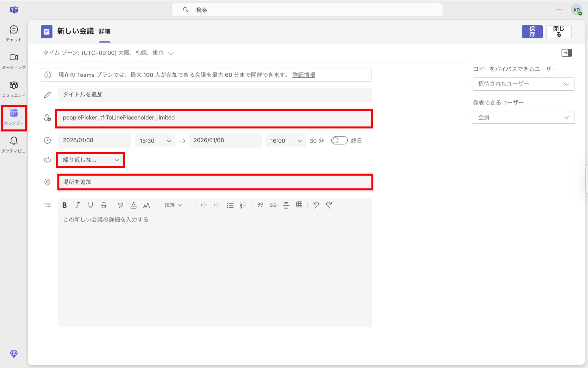Select the ミーティング icon
588x368 pixels.
(13, 60)
